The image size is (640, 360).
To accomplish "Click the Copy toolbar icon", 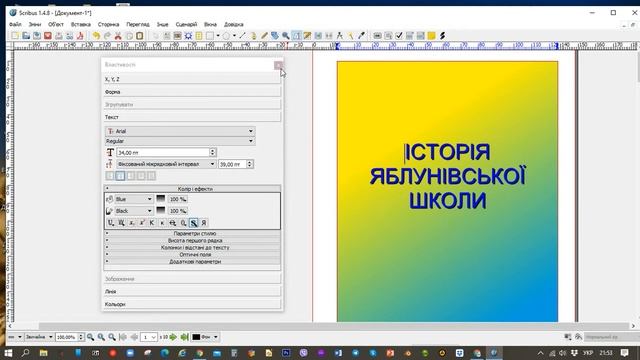I will [x=129, y=36].
